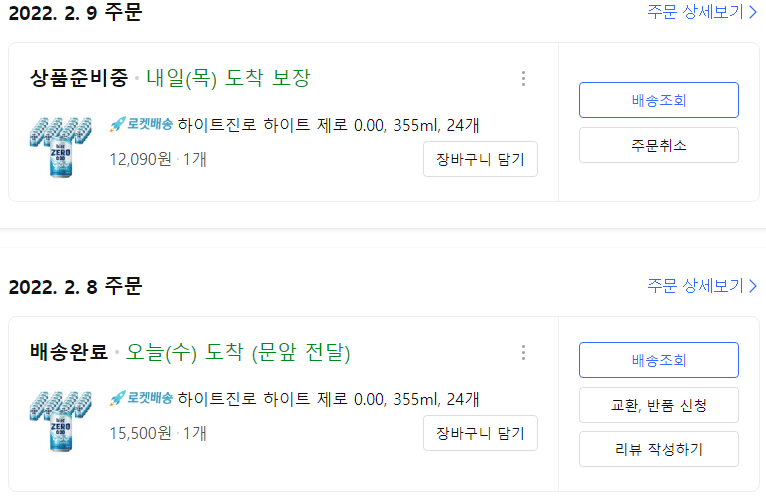This screenshot has height=498, width=766.
Task: Add the 15,500원 item with 장바구니 담기
Action: click(x=480, y=433)
